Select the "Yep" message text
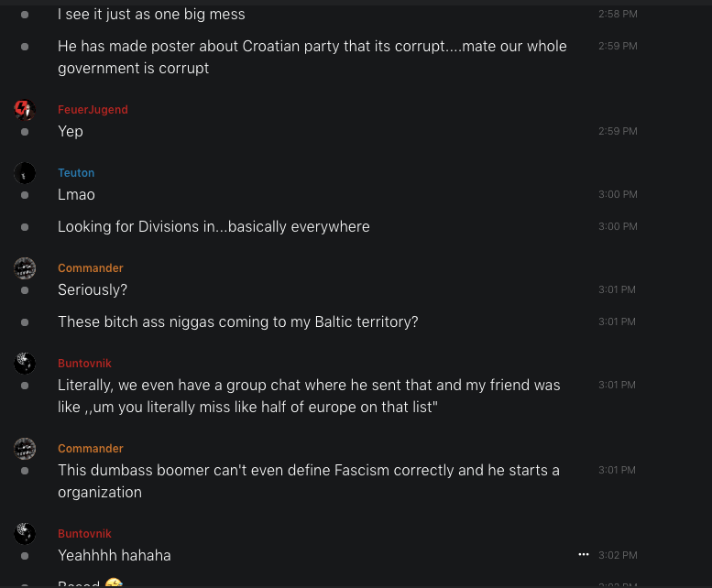The width and height of the screenshot is (712, 588). pos(71,132)
